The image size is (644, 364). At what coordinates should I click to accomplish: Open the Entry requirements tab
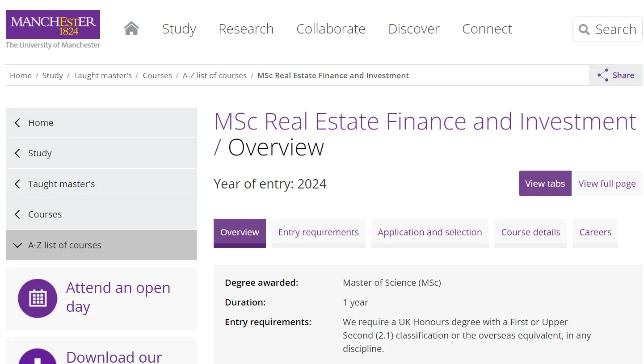(x=318, y=232)
